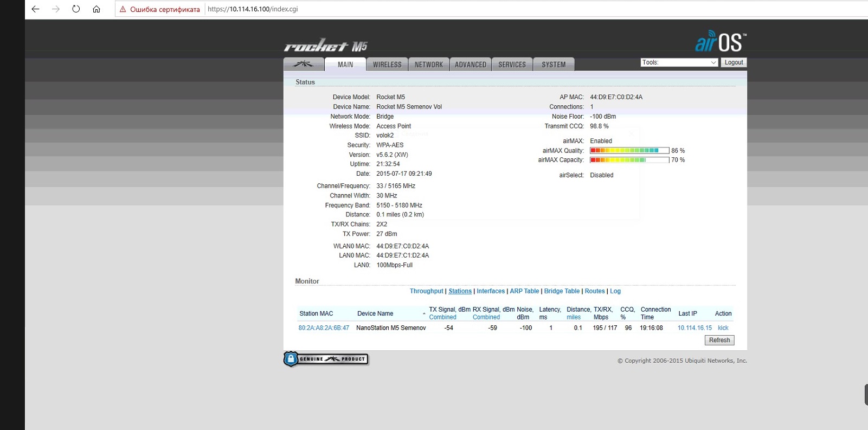Open the SERVICES tab
Image resolution: width=868 pixels, height=430 pixels.
[512, 64]
